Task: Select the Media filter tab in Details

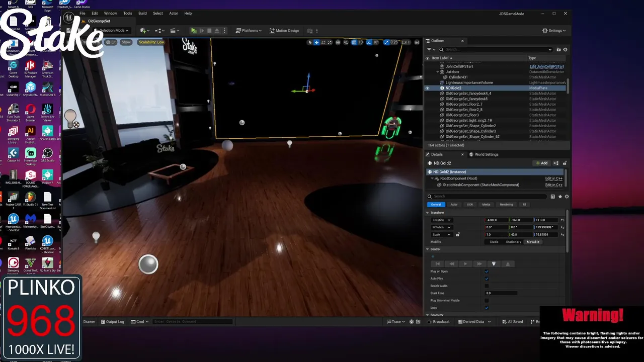Action: [x=486, y=205]
